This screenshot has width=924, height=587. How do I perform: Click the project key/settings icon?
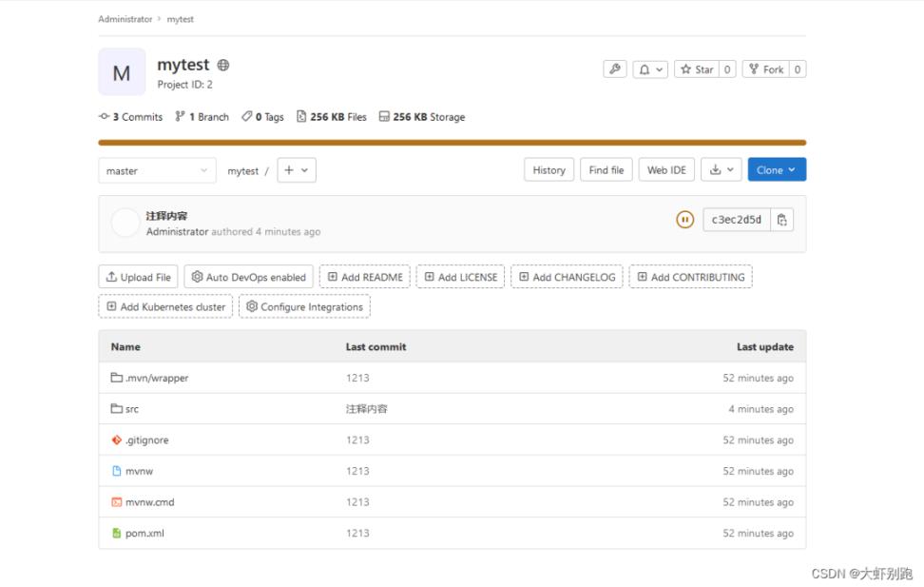click(x=615, y=69)
